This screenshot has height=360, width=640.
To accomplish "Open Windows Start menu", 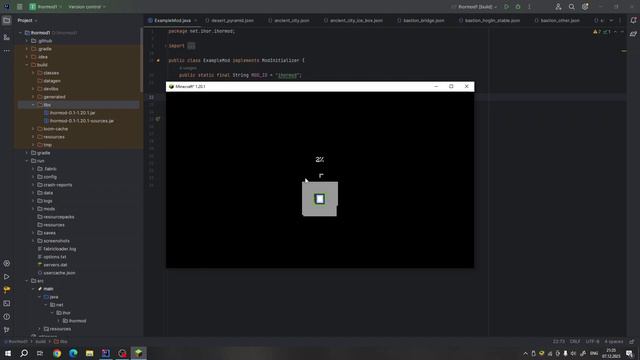I will click(x=8, y=353).
